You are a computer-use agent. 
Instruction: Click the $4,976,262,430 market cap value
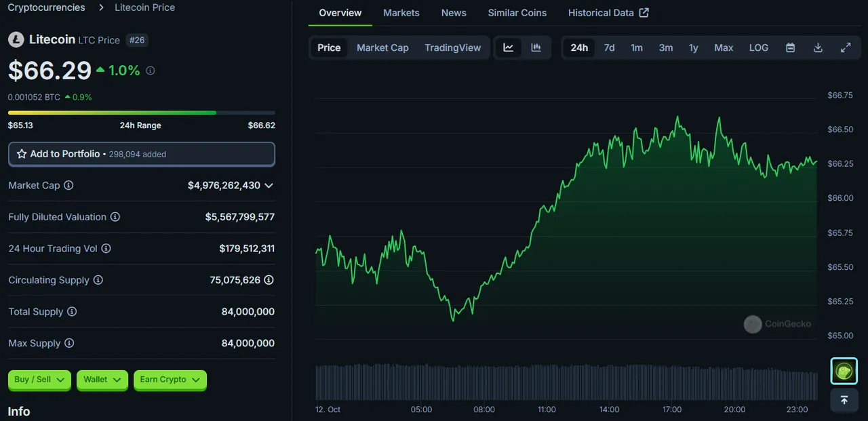coord(224,185)
